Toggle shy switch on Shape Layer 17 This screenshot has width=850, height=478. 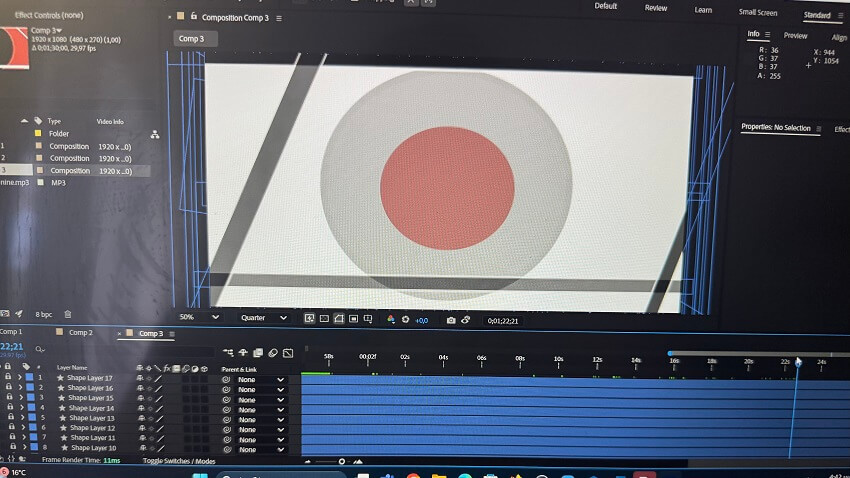[140, 378]
